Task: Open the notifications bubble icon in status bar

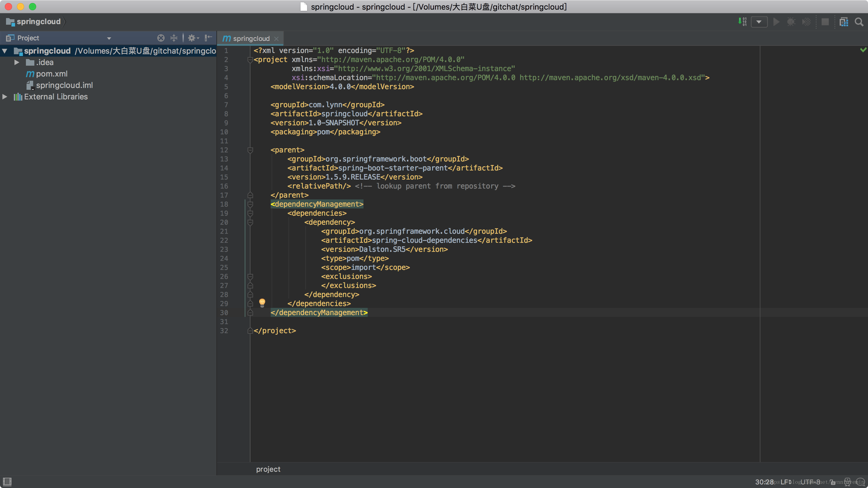Action: [x=860, y=482]
